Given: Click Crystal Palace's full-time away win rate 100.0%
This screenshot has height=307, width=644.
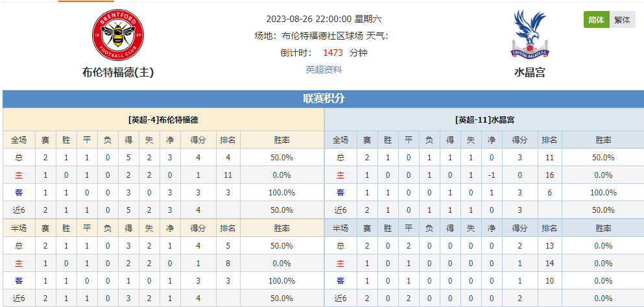Looking at the screenshot, I should tap(603, 192).
